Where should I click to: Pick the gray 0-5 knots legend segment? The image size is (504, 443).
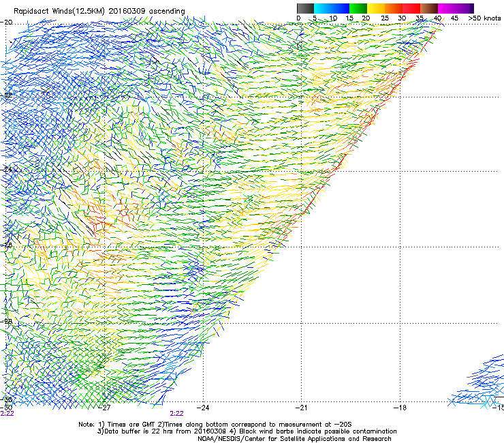(x=305, y=8)
